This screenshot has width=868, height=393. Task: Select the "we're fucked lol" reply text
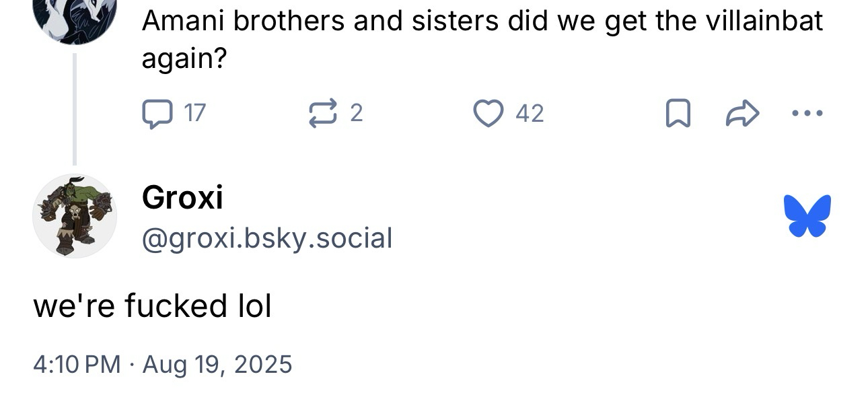pyautogui.click(x=152, y=307)
